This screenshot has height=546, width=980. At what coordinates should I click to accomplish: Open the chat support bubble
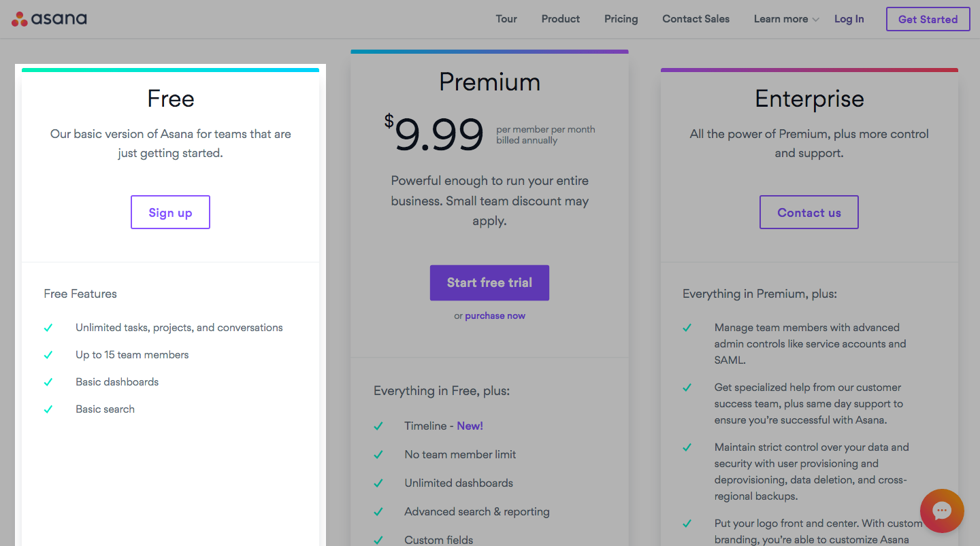(942, 511)
